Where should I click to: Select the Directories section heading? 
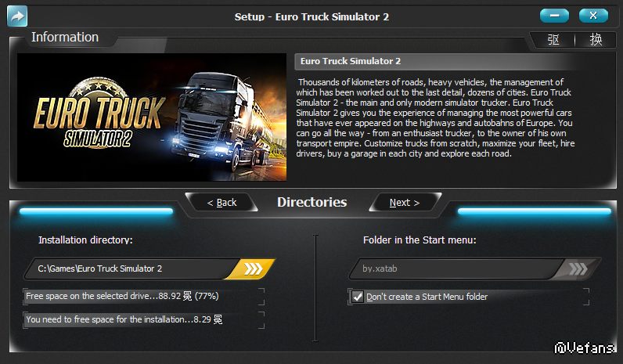(x=312, y=202)
